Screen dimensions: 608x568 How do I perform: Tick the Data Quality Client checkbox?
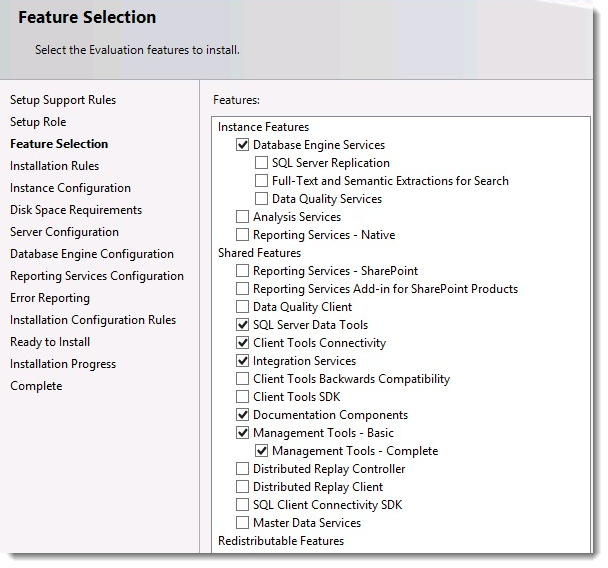click(x=242, y=307)
